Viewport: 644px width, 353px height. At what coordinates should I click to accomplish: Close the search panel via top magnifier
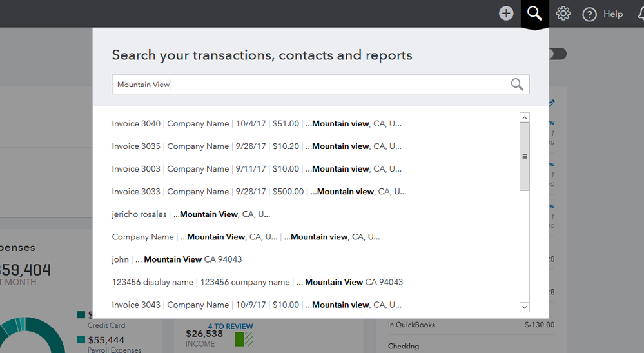coord(534,14)
